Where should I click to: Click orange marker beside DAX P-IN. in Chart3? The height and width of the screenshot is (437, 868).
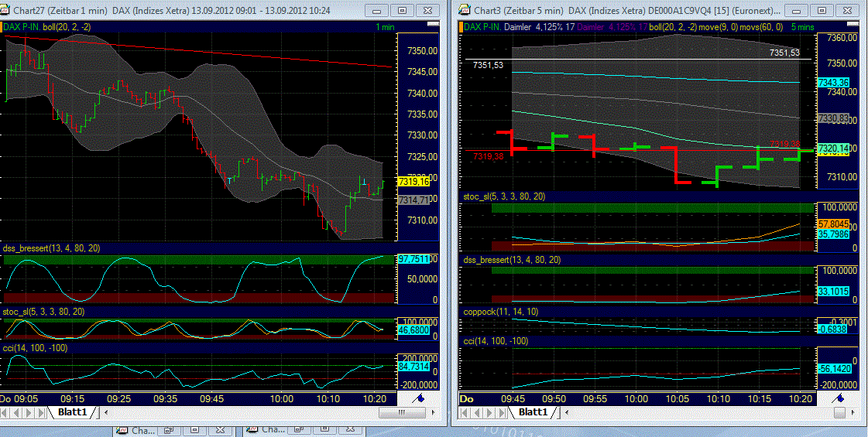(461, 26)
